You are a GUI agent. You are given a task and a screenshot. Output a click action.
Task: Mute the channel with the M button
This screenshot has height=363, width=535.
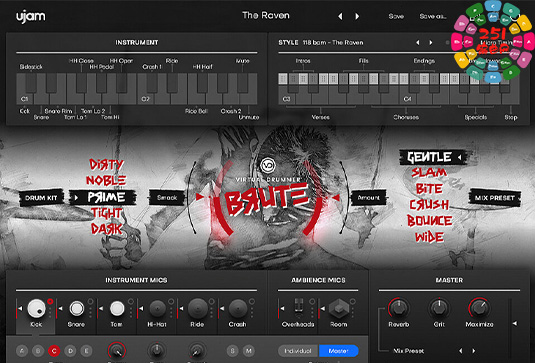click(x=249, y=351)
